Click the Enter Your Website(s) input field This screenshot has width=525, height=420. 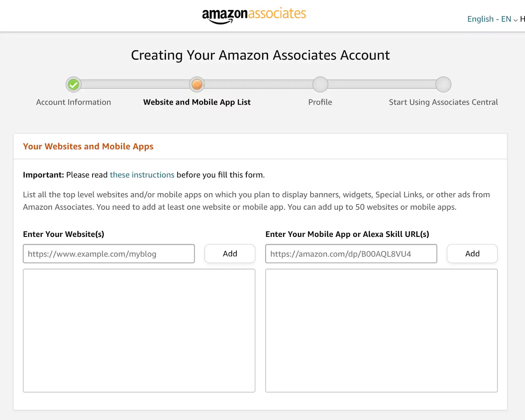(109, 253)
